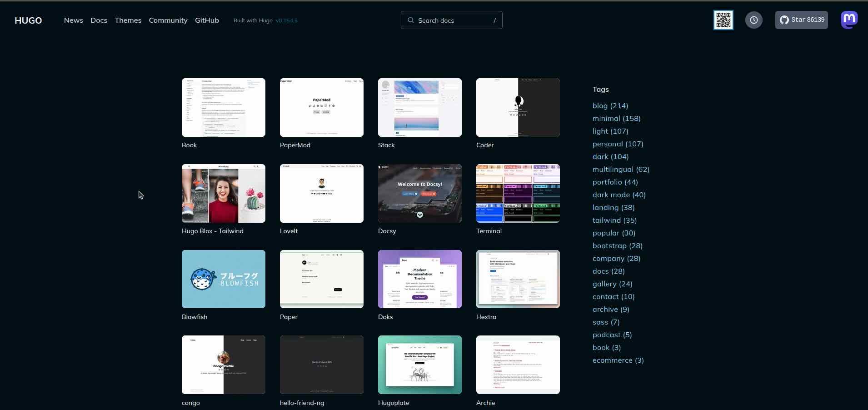Open the Hextra theme thumbnail

[x=518, y=279]
